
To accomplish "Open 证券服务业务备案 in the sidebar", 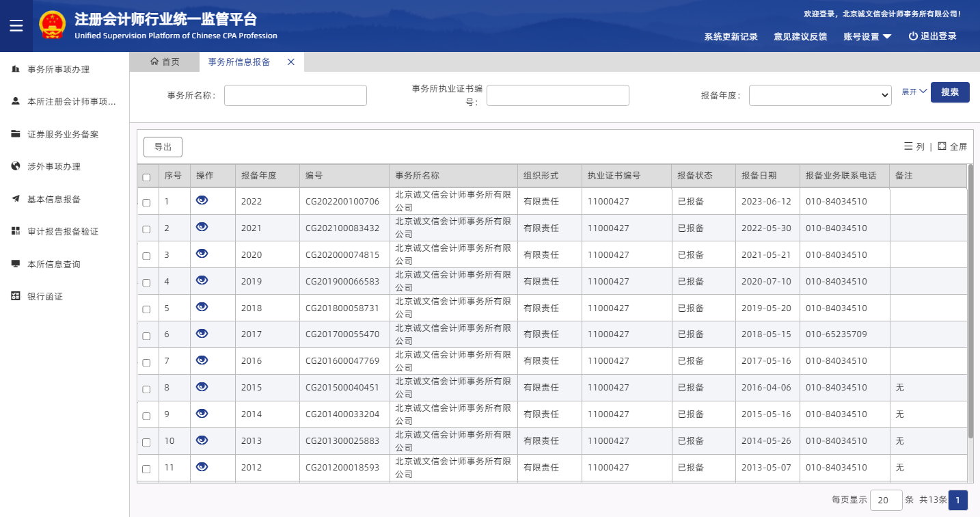I will tap(63, 135).
